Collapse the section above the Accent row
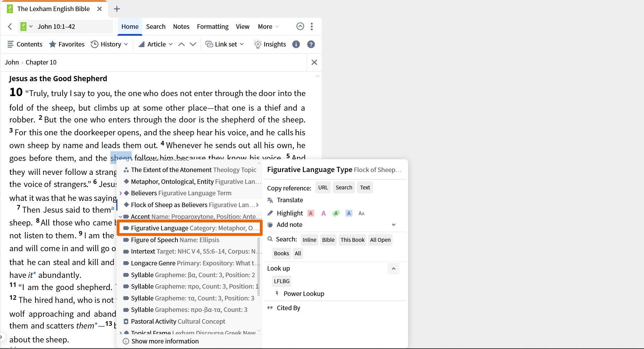The height and width of the screenshot is (349, 644). tap(121, 216)
